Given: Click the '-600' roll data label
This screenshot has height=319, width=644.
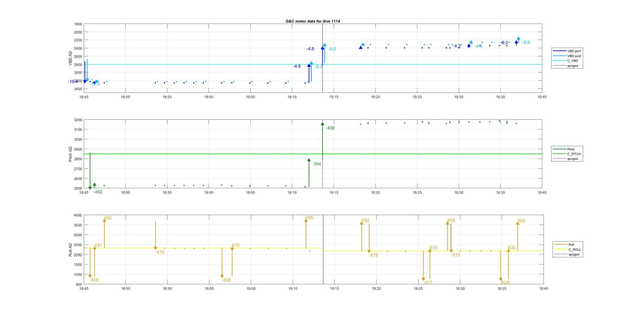Looking at the screenshot, I should point(94,280).
